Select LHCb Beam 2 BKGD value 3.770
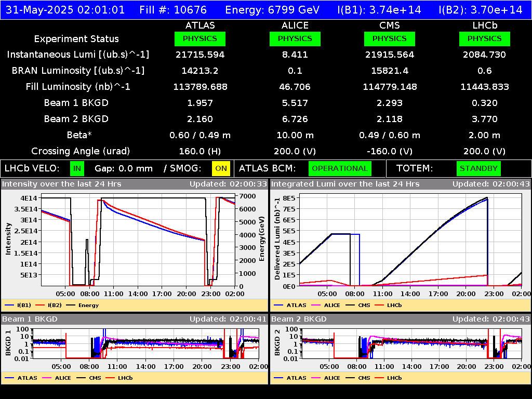 [485, 119]
